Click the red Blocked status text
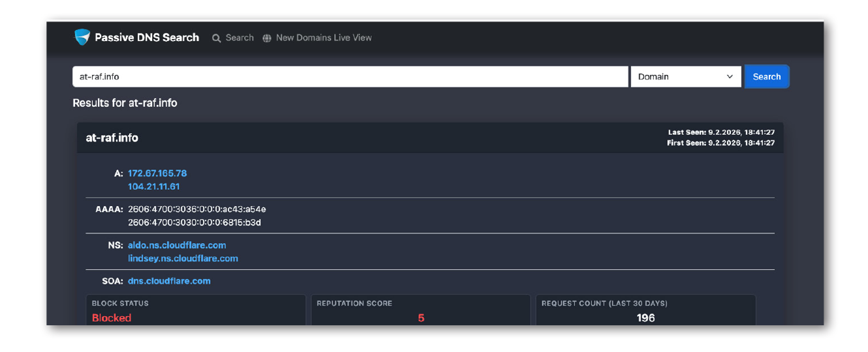The height and width of the screenshot is (352, 868). coord(112,318)
